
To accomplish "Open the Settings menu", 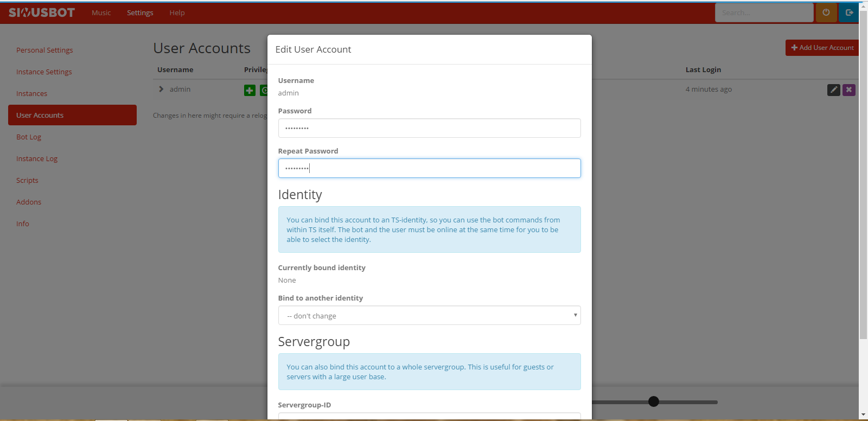I will tap(140, 12).
